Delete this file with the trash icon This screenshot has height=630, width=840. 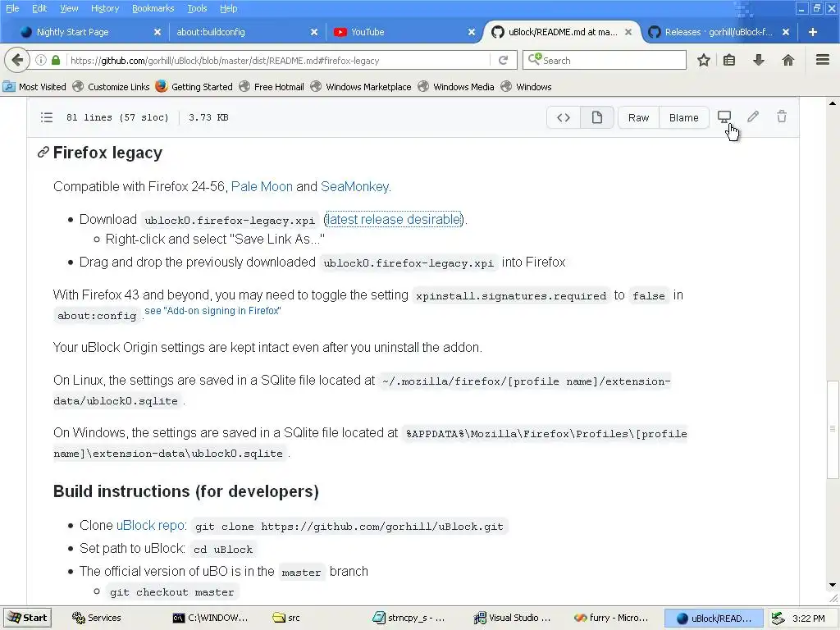pos(782,116)
